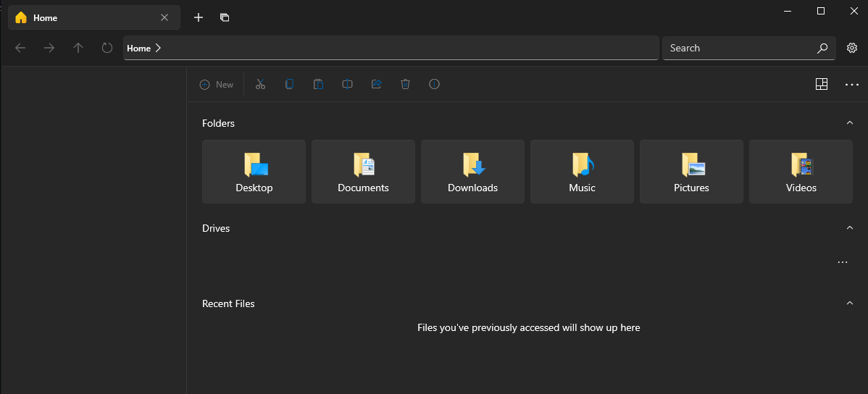The width and height of the screenshot is (868, 394).
Task: Go up one directory level
Action: click(x=78, y=48)
